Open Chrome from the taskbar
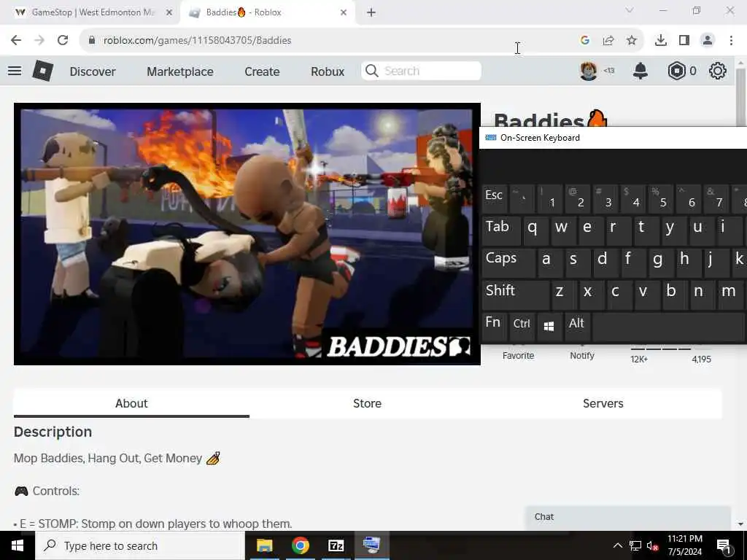 (x=300, y=545)
